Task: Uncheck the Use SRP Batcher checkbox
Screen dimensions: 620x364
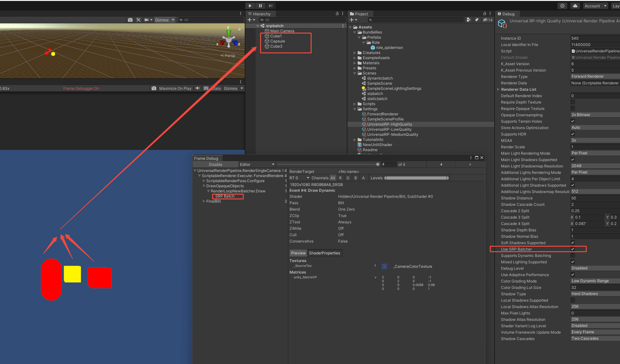Action: (573, 249)
